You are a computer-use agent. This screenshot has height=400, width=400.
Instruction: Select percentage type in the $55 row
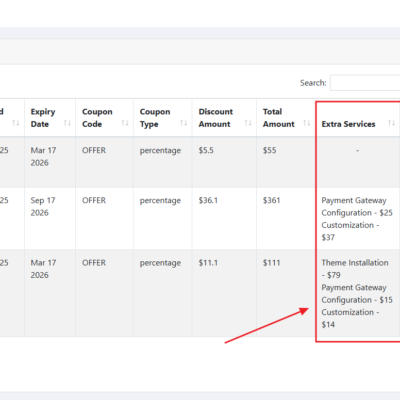click(160, 151)
